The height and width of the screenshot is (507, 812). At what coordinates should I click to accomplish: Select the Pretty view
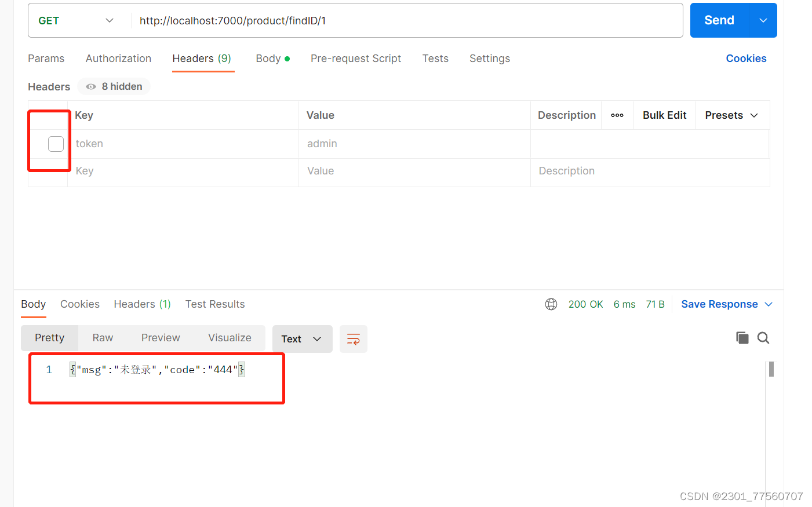point(50,338)
